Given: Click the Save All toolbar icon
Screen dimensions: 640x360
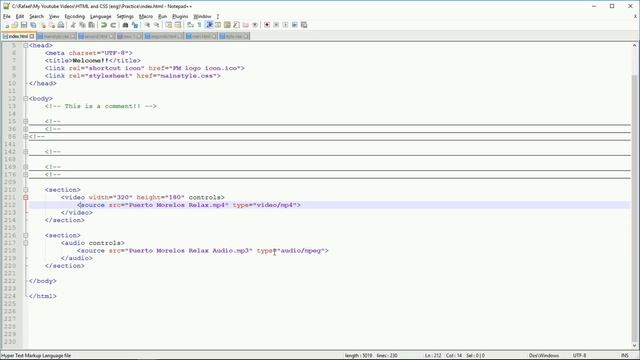Looking at the screenshot, I should tap(33, 25).
